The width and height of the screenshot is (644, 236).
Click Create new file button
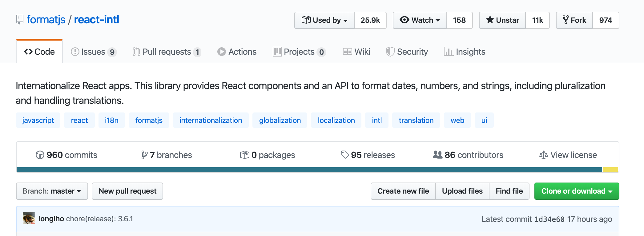click(403, 191)
